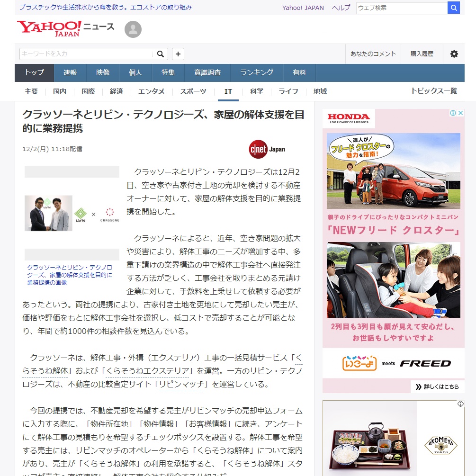Switch to 国内 category
This screenshot has width=476, height=476.
[x=60, y=91]
